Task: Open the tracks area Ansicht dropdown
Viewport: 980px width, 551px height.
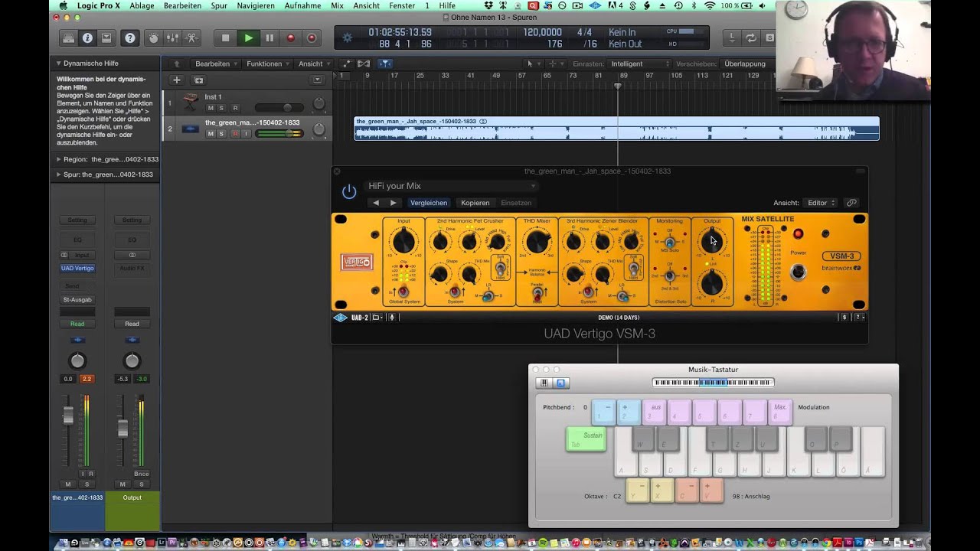Action: (x=314, y=64)
